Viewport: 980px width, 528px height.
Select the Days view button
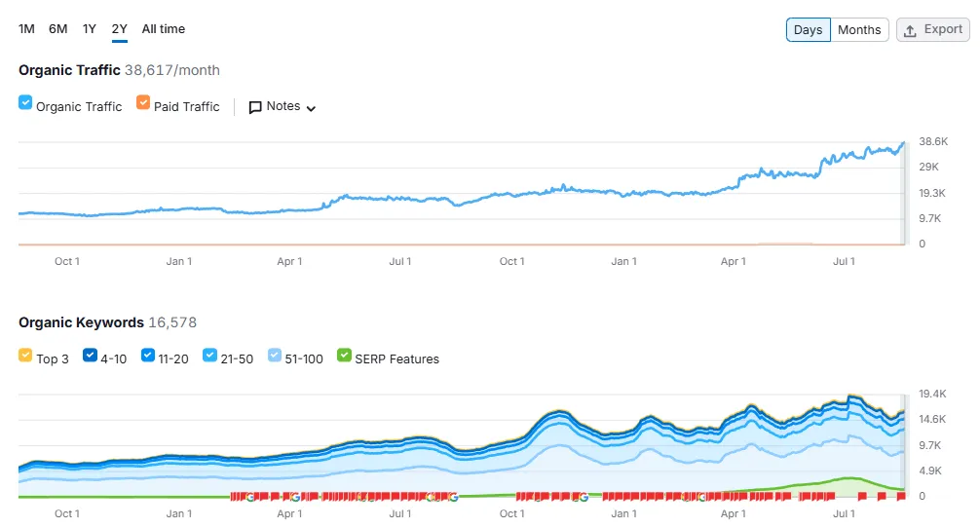click(x=809, y=30)
